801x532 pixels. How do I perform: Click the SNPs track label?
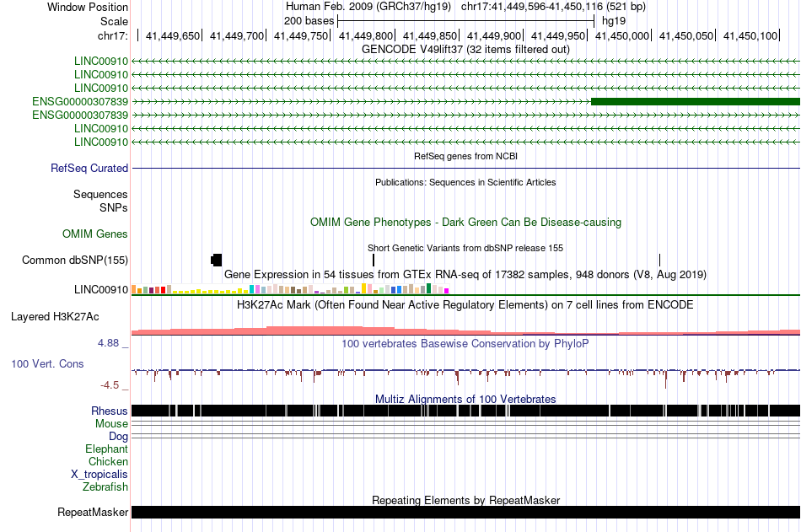pyautogui.click(x=114, y=208)
